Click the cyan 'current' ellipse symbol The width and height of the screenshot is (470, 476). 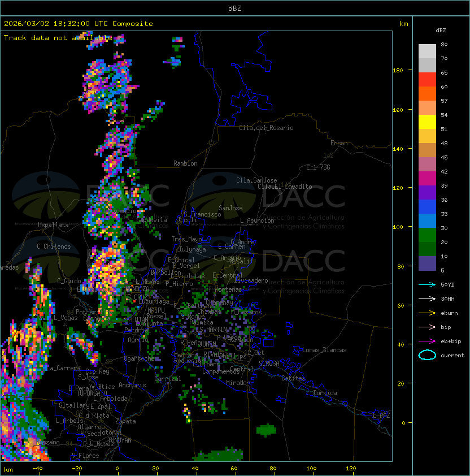tap(427, 355)
